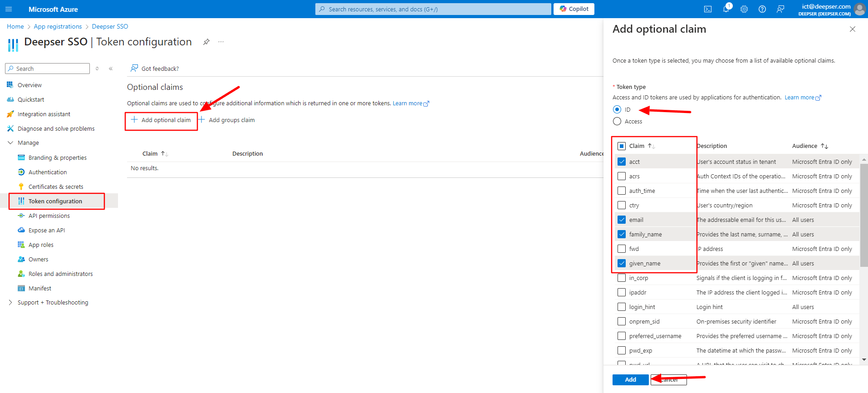Uncheck the acct claim checkbox

tap(622, 162)
